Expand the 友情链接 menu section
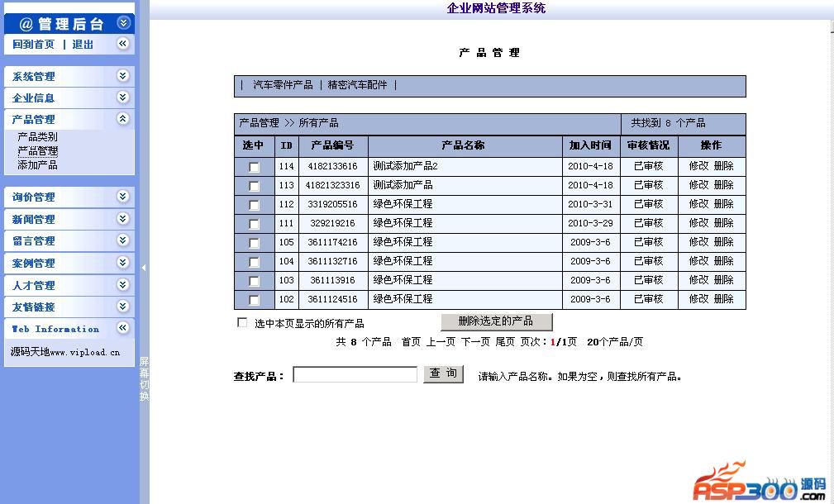Image resolution: width=834 pixels, height=504 pixels. (123, 307)
